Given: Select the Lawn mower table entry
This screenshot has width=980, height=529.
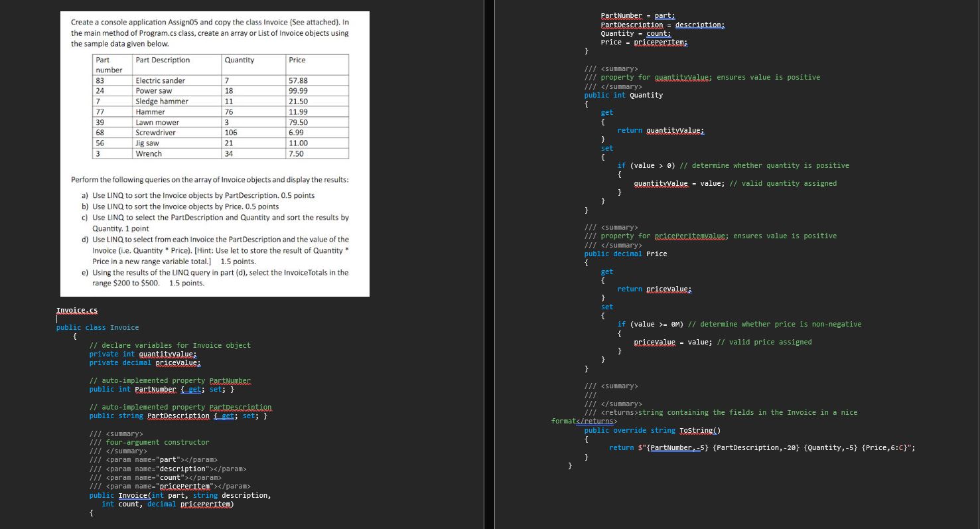Looking at the screenshot, I should tap(157, 122).
